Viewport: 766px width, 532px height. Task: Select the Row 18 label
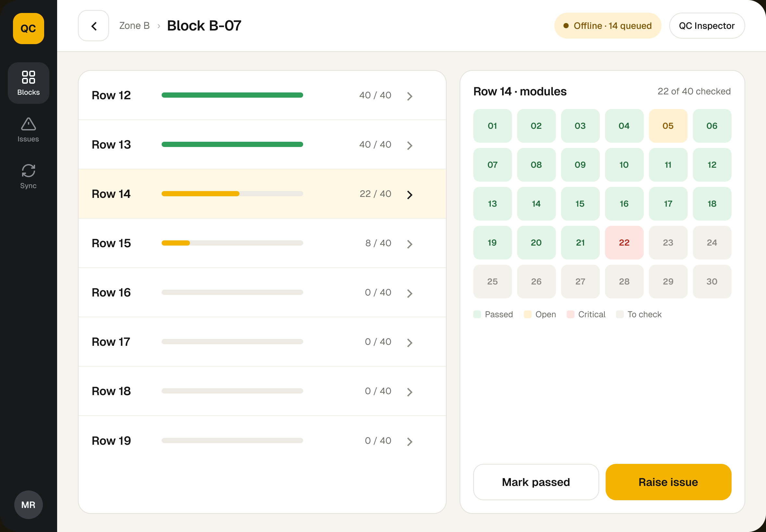111,391
